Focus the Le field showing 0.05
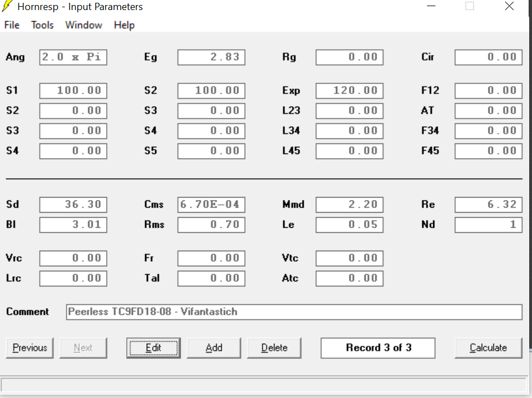 pyautogui.click(x=349, y=224)
